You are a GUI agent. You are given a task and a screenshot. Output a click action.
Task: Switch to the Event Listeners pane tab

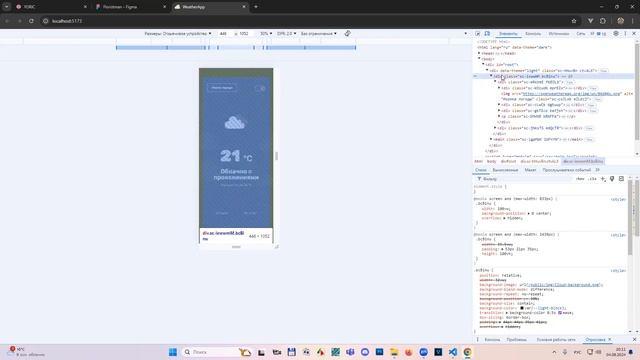pyautogui.click(x=567, y=170)
